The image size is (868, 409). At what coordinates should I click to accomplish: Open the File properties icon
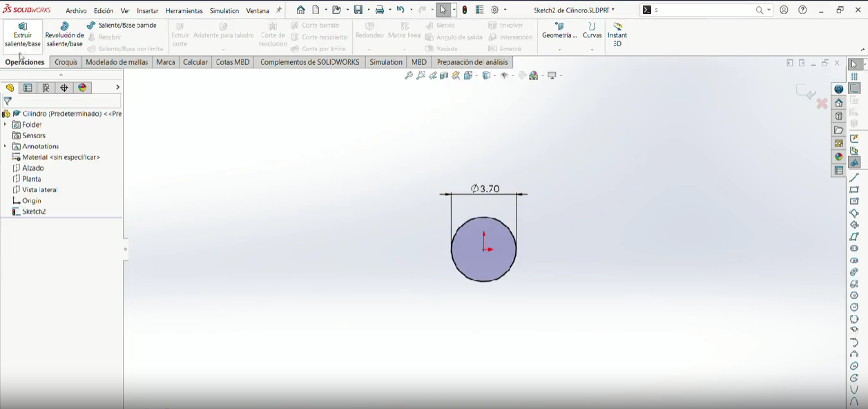480,10
